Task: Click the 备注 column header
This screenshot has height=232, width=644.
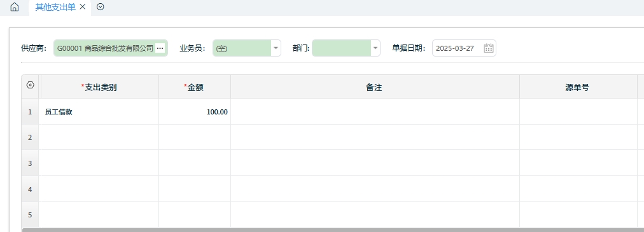Action: (x=375, y=87)
